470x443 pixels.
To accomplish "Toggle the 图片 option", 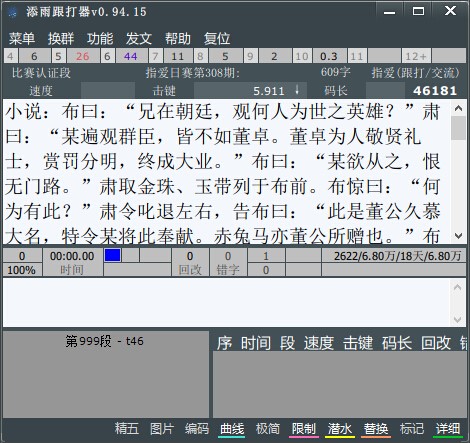I will 162,429.
